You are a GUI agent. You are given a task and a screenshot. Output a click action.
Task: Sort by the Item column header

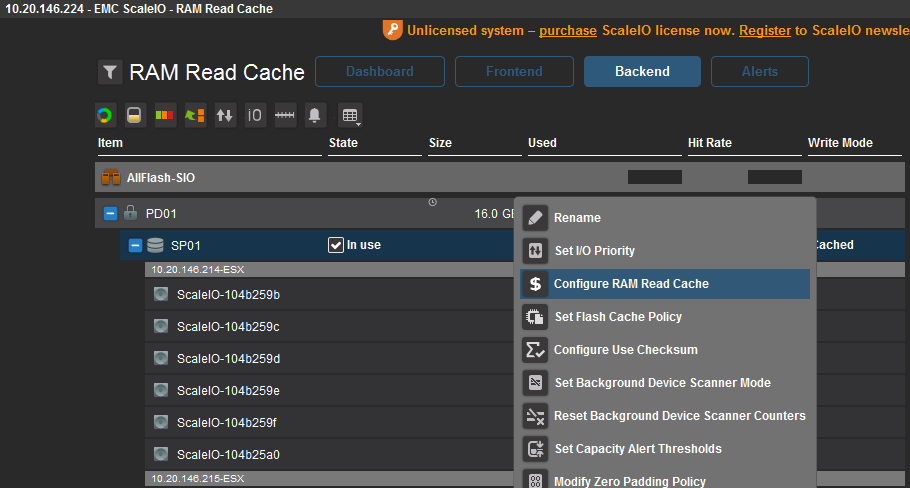110,143
